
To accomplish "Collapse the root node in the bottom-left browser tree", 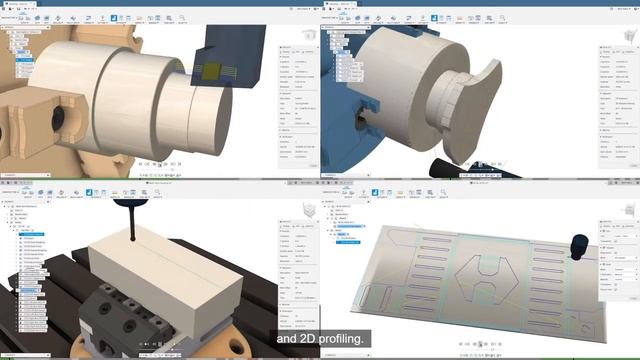I will pyautogui.click(x=5, y=206).
